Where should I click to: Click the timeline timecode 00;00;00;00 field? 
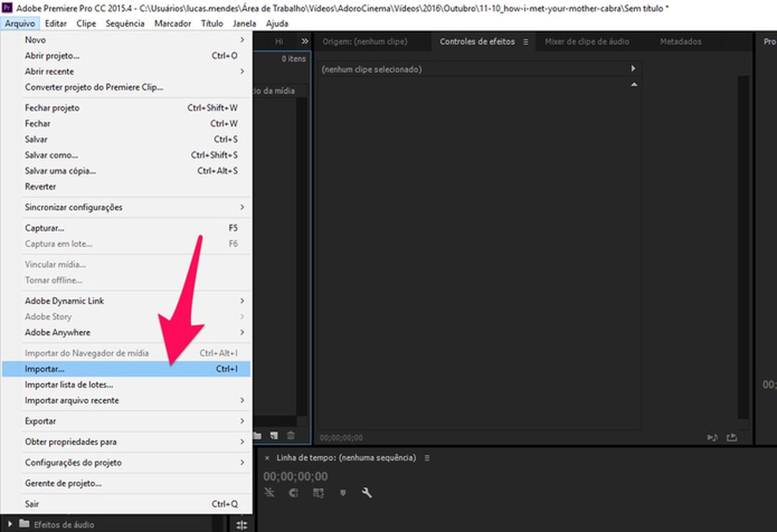point(295,477)
